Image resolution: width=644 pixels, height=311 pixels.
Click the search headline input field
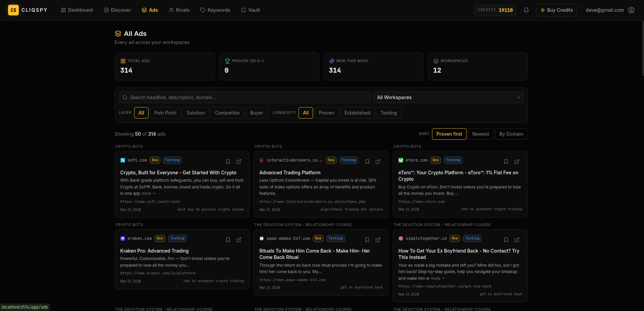pos(244,97)
